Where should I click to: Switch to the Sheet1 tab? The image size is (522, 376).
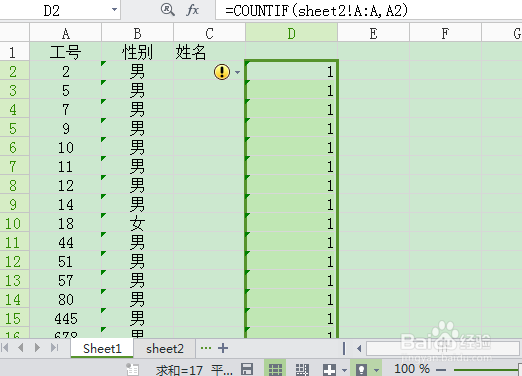[x=102, y=348]
